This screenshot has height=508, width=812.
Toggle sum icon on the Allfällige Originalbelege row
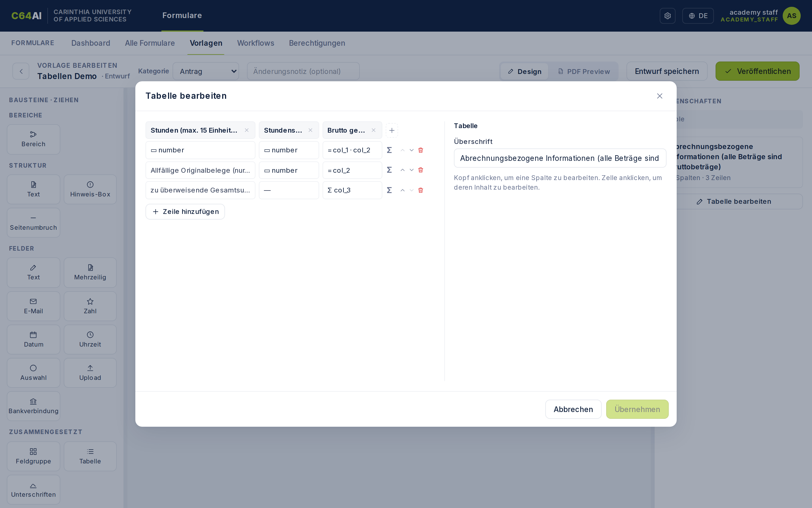click(x=389, y=170)
